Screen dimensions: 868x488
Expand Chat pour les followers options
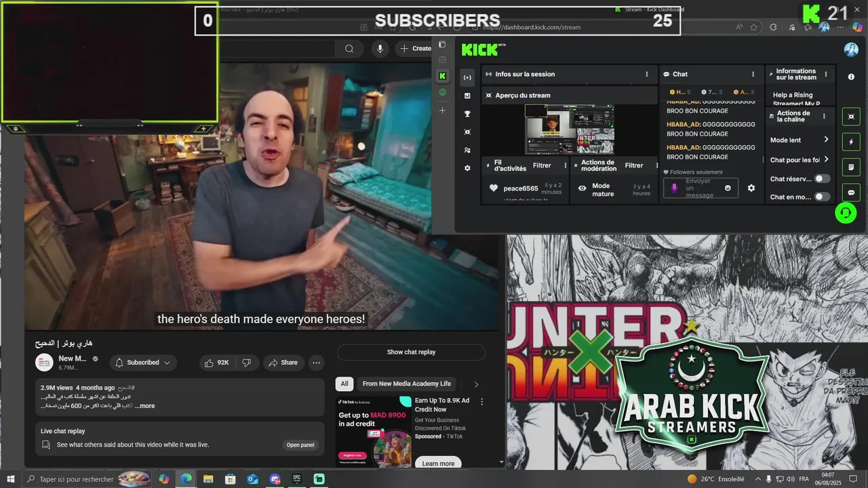click(826, 159)
